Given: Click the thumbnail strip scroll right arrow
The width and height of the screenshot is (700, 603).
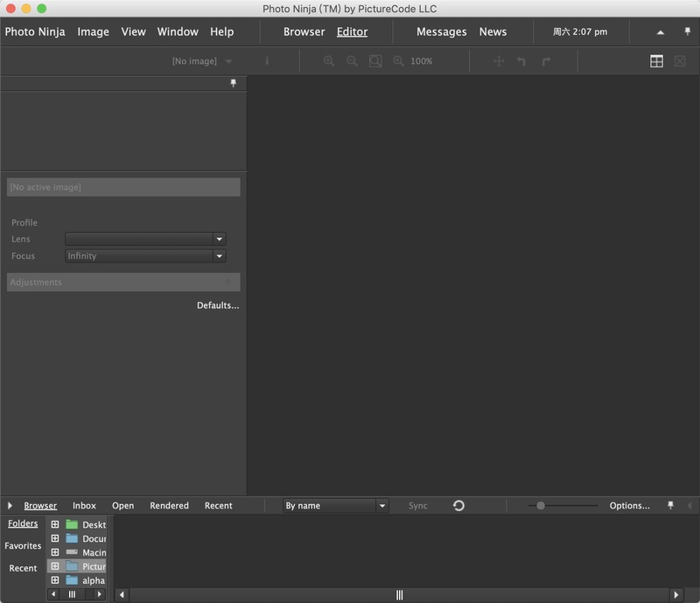Looking at the screenshot, I should [x=675, y=594].
